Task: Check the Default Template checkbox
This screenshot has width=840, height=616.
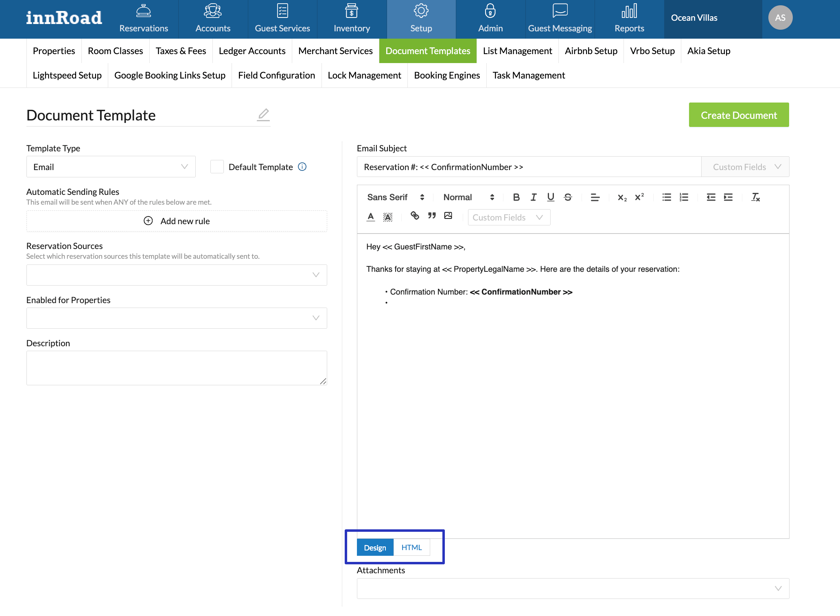Action: click(217, 167)
